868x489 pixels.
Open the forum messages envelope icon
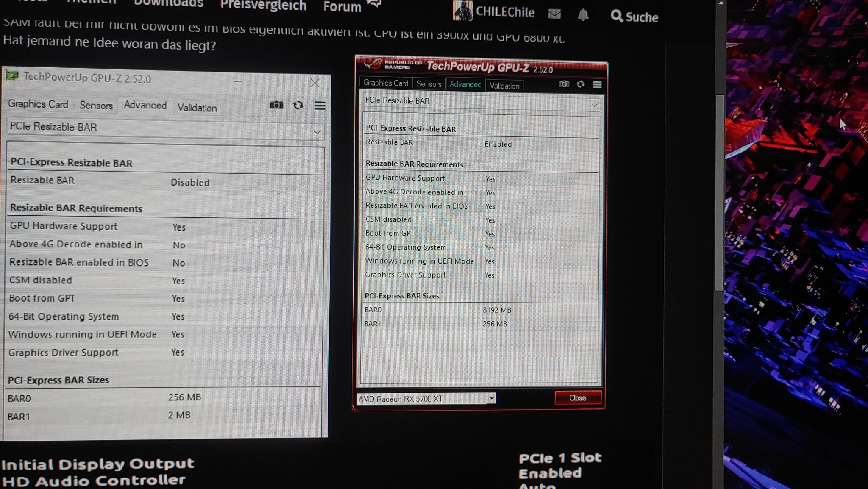pyautogui.click(x=554, y=14)
